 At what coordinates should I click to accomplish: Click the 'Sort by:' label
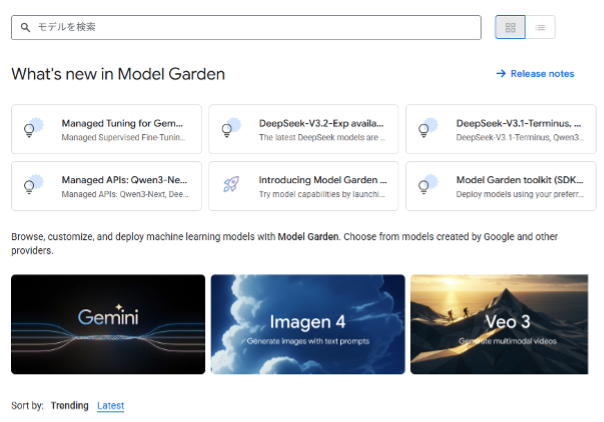[27, 405]
